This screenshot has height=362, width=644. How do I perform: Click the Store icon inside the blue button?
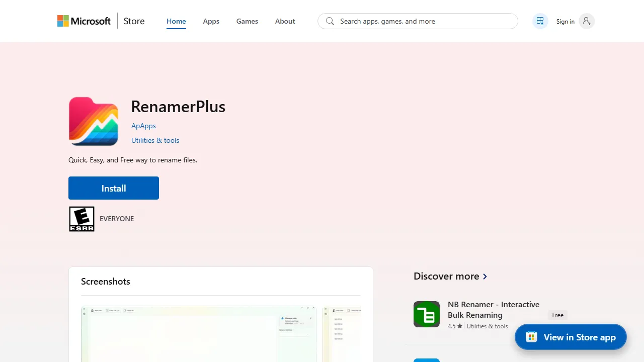(531, 337)
